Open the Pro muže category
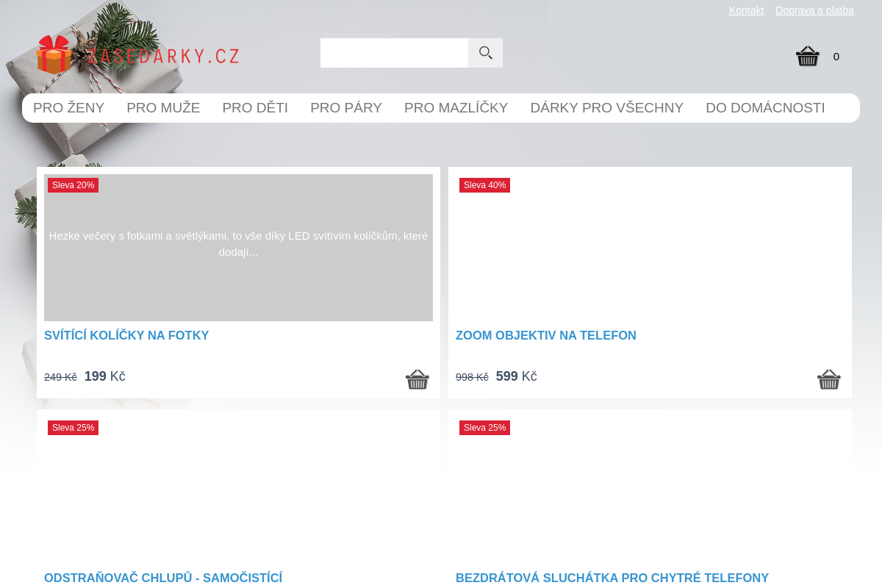The image size is (882, 588). tap(163, 108)
